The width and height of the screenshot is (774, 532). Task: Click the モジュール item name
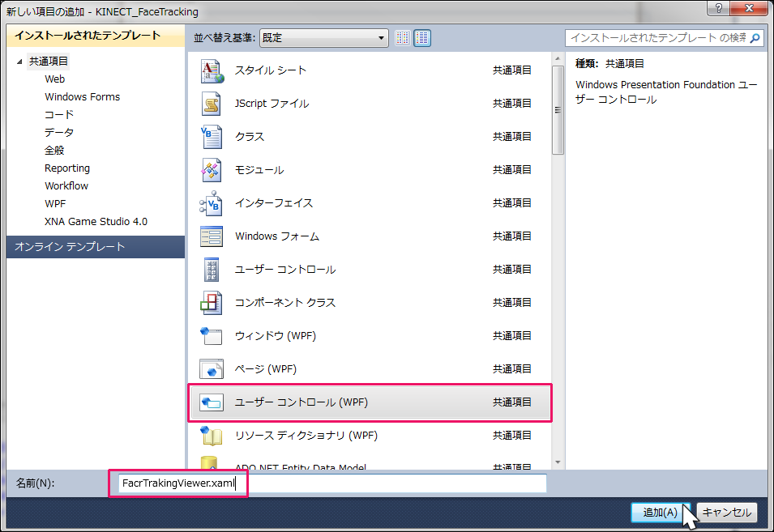[x=259, y=170]
